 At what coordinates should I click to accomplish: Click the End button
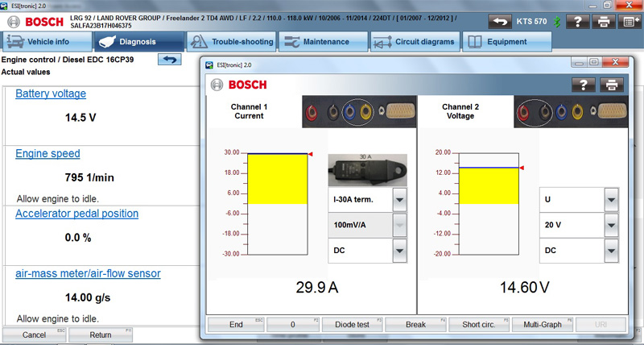236,324
